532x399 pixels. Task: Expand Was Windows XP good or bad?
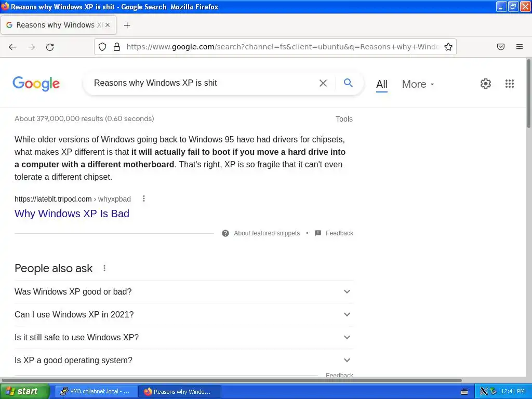coord(183,291)
